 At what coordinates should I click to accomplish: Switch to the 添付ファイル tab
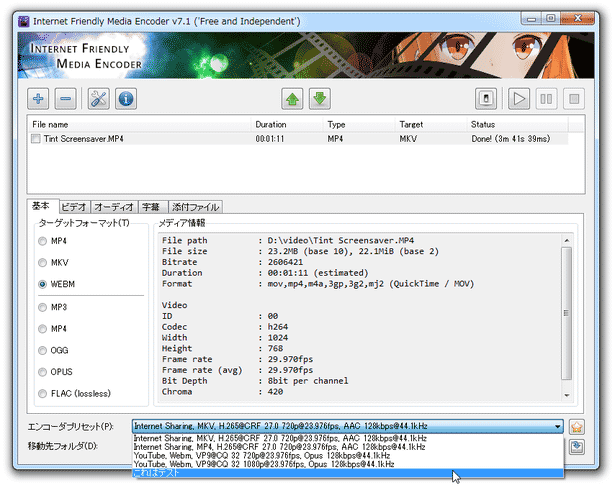(195, 207)
